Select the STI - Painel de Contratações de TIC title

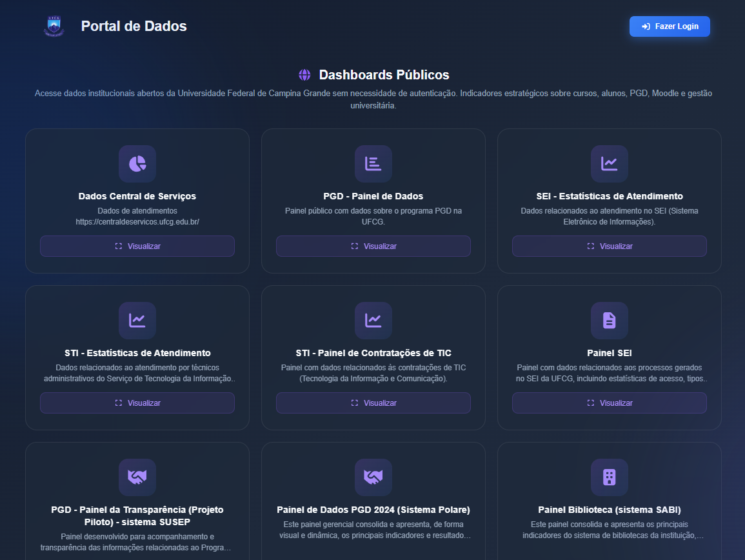[373, 353]
